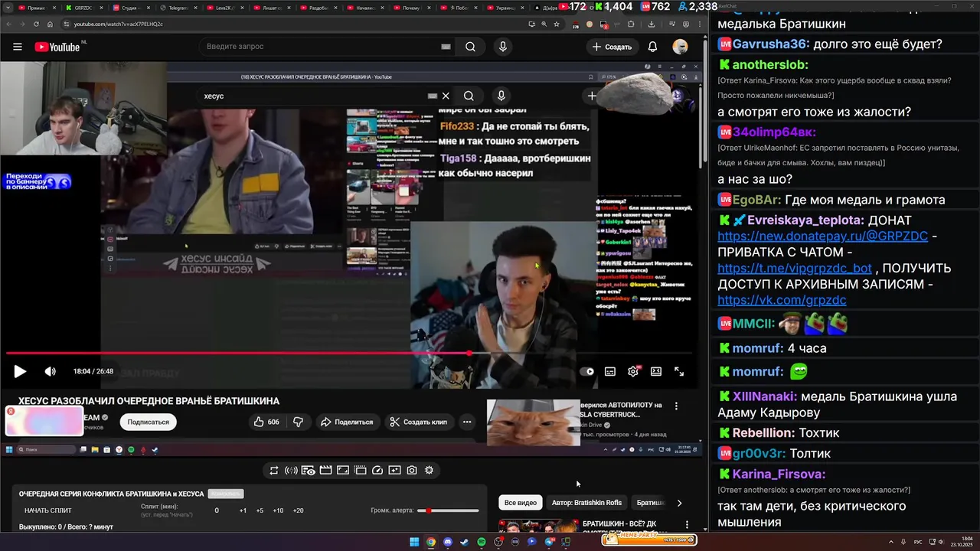Image resolution: width=980 pixels, height=551 pixels.
Task: Click the clapperboard icon in the extension toolbar
Action: tap(325, 471)
